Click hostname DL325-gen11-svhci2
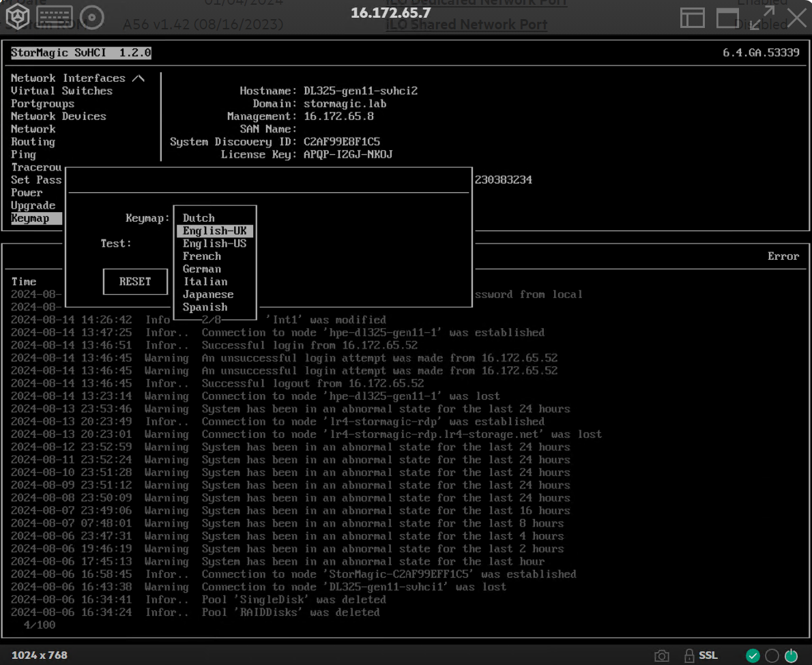The height and width of the screenshot is (665, 812). [360, 91]
